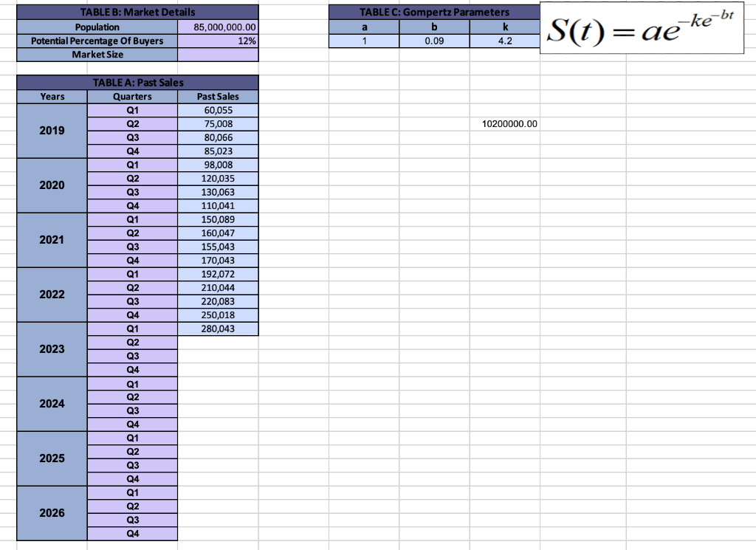Select the Past Sales column header
The image size is (756, 550).
click(217, 96)
